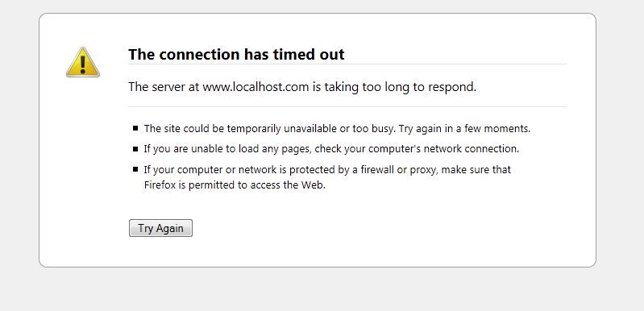This screenshot has height=311, width=644.
Task: Click the empty white area right of Try Again
Action: coord(370,228)
